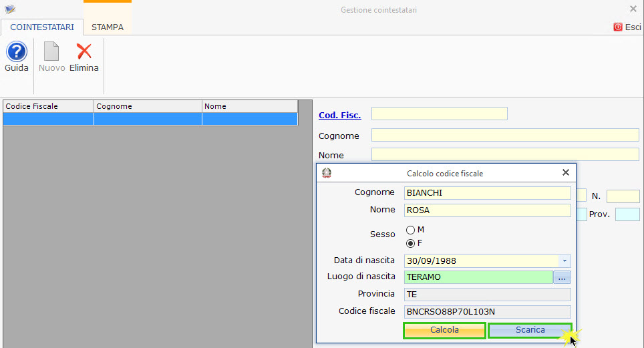
Task: Click the N. input field
Action: tap(623, 196)
